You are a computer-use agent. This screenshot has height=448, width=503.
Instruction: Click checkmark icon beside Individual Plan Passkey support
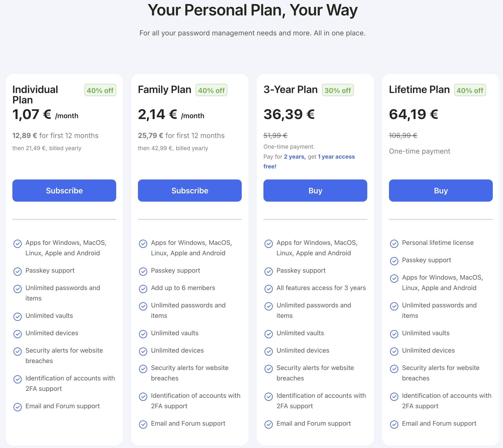pyautogui.click(x=17, y=271)
